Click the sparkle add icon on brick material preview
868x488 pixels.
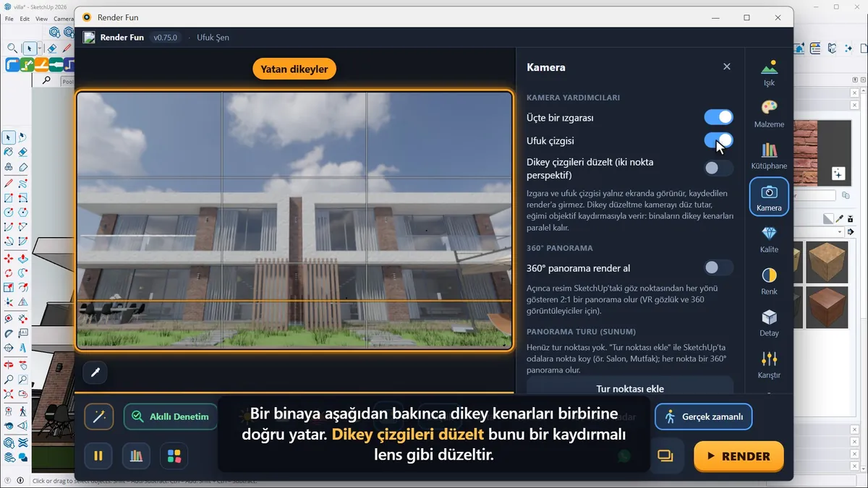click(x=838, y=173)
